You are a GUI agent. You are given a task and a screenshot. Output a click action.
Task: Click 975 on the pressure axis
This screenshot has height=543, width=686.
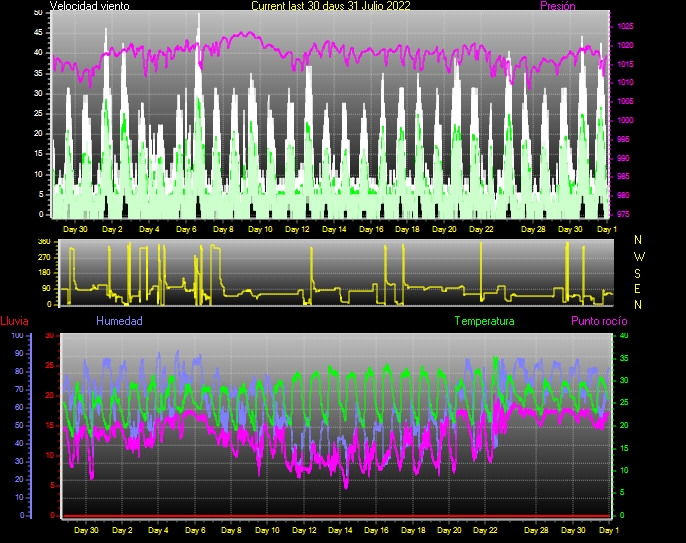[x=623, y=214]
